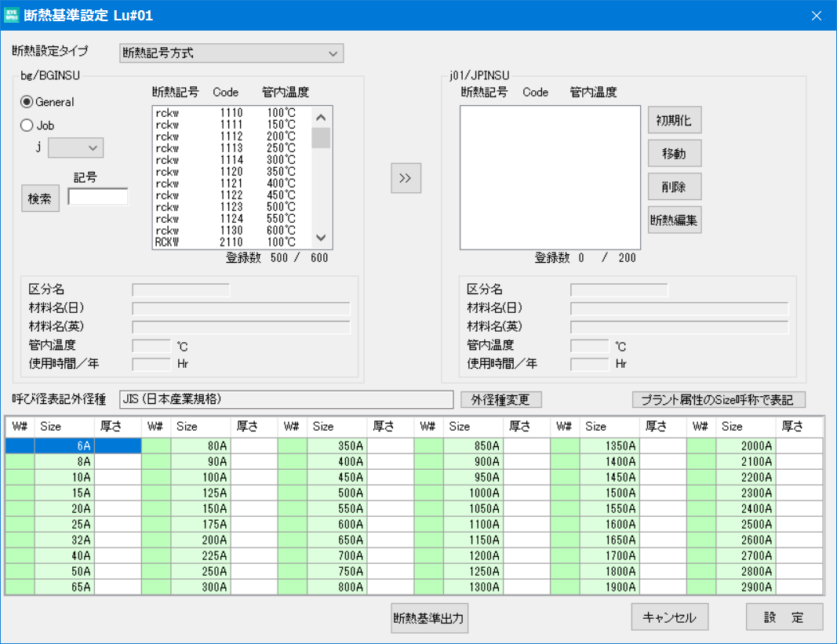Focus the 記号 input field
837x644 pixels.
[98, 197]
